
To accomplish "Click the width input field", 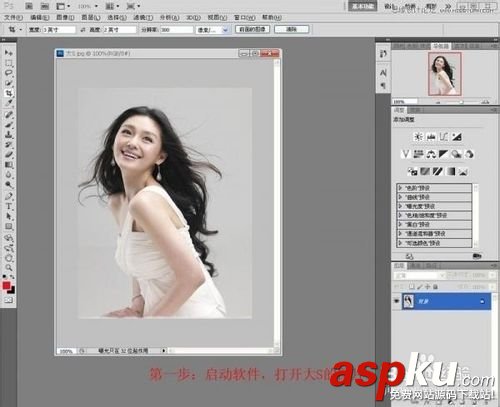I will [x=59, y=30].
